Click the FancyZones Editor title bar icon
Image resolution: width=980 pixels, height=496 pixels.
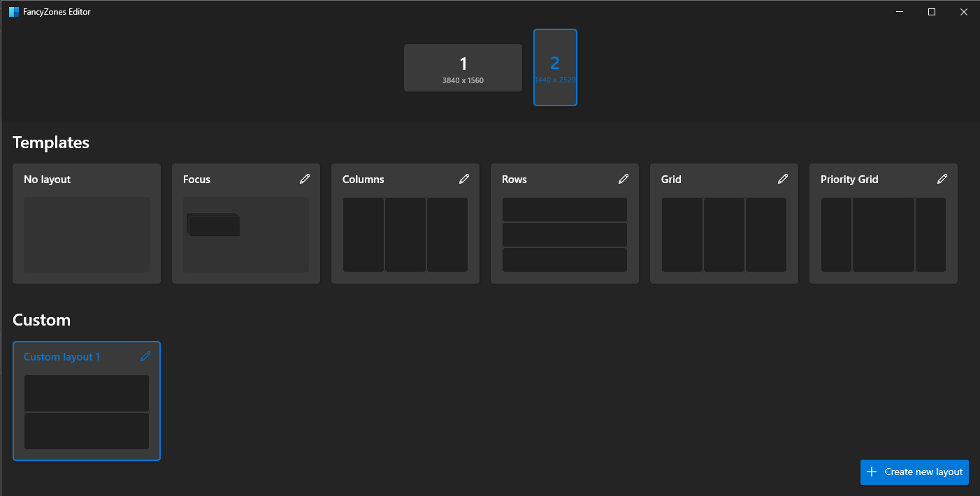pyautogui.click(x=14, y=11)
